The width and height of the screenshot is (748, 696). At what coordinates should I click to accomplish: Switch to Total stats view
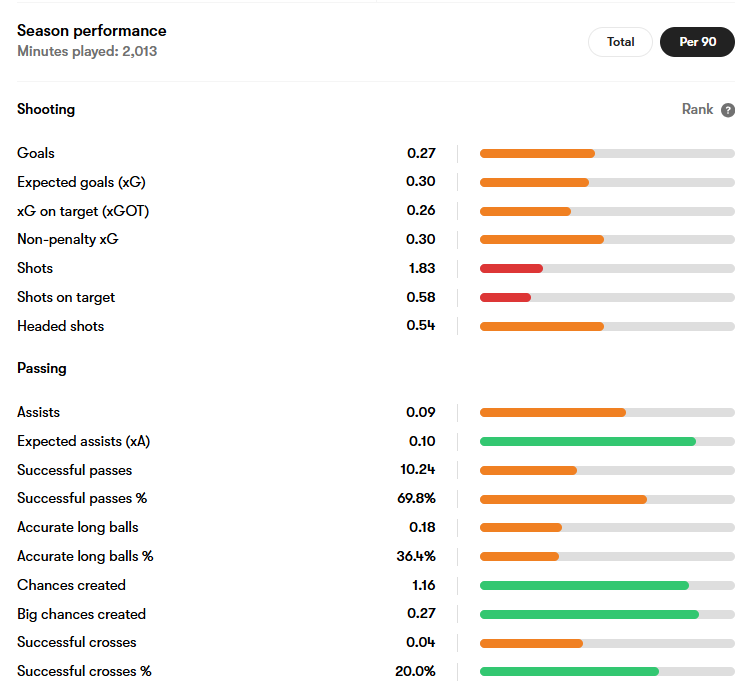[x=620, y=42]
